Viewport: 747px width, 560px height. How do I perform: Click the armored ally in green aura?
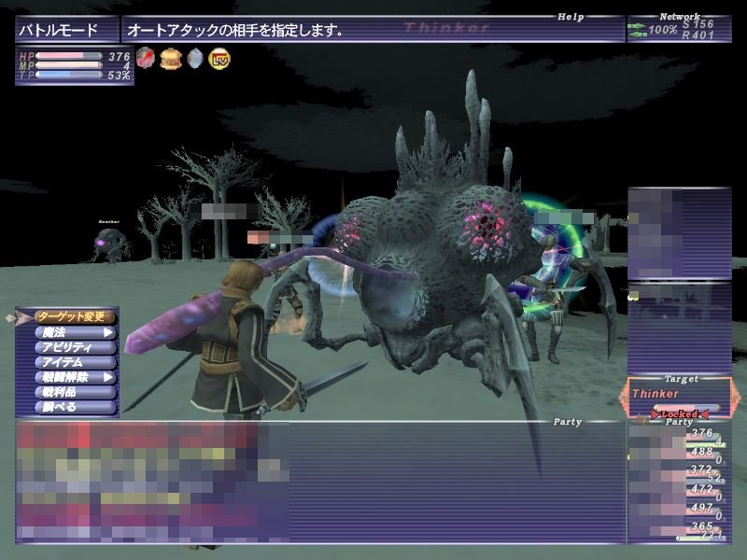(548, 298)
